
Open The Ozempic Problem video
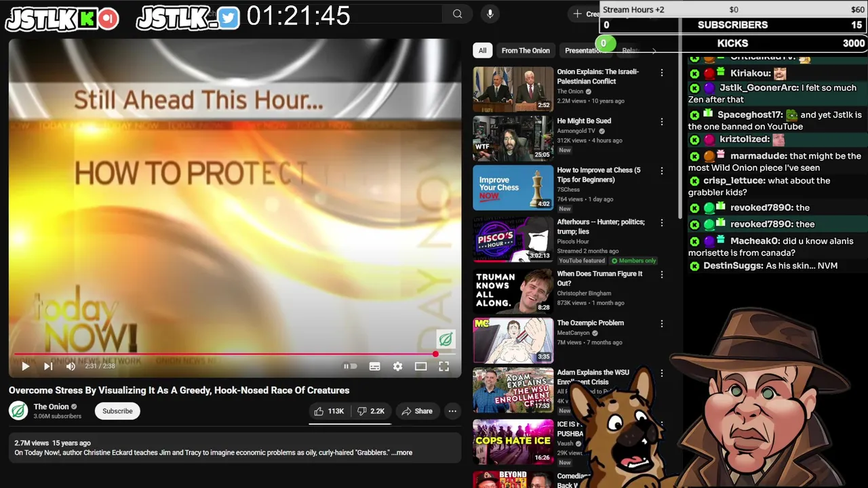(x=590, y=323)
